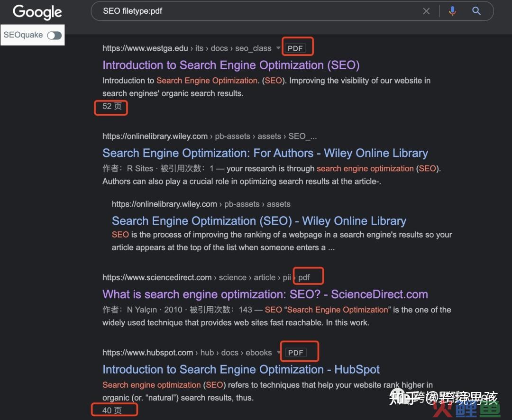Click onlinelibrary.wiley.com › SEO_... URL breadcrumb
Screen dimensions: 512x420
(210, 136)
